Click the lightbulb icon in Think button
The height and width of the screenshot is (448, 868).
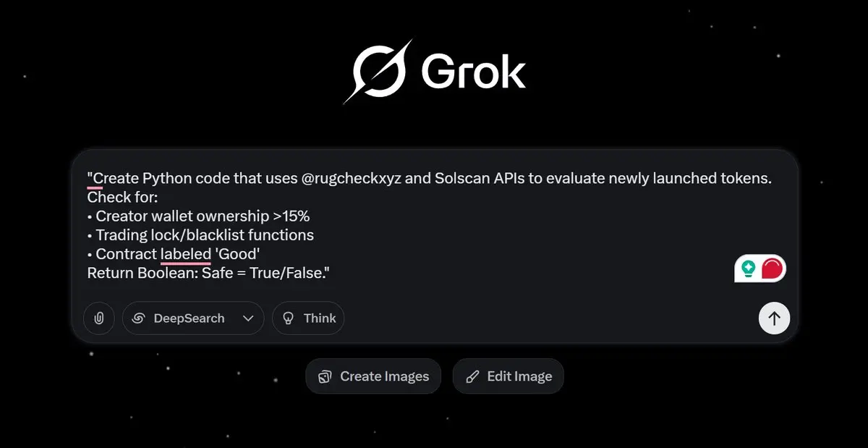coord(288,318)
